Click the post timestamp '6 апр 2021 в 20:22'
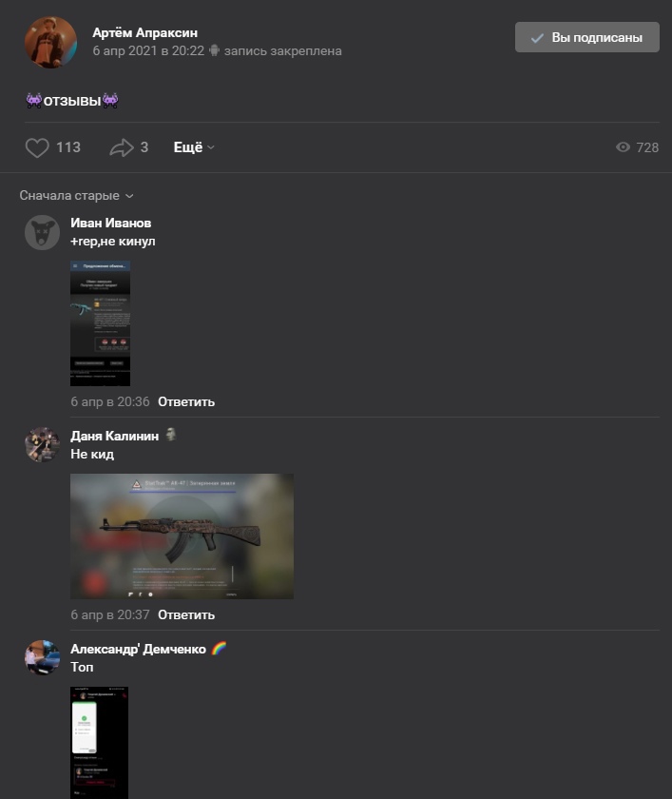The width and height of the screenshot is (672, 799). (x=148, y=51)
